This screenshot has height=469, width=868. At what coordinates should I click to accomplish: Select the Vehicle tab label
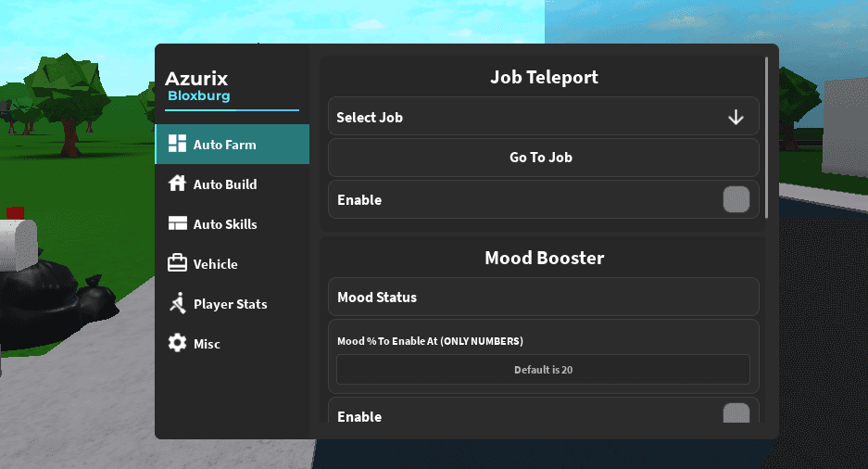click(x=215, y=264)
